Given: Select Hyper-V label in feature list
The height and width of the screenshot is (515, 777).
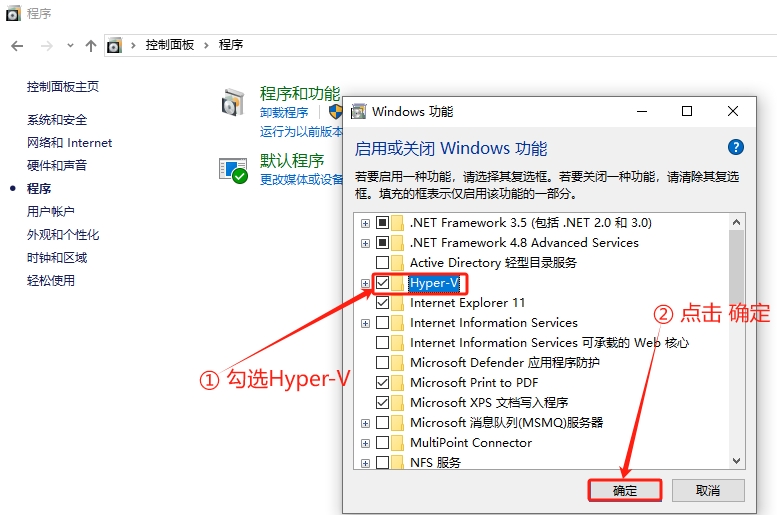Looking at the screenshot, I should coord(434,283).
